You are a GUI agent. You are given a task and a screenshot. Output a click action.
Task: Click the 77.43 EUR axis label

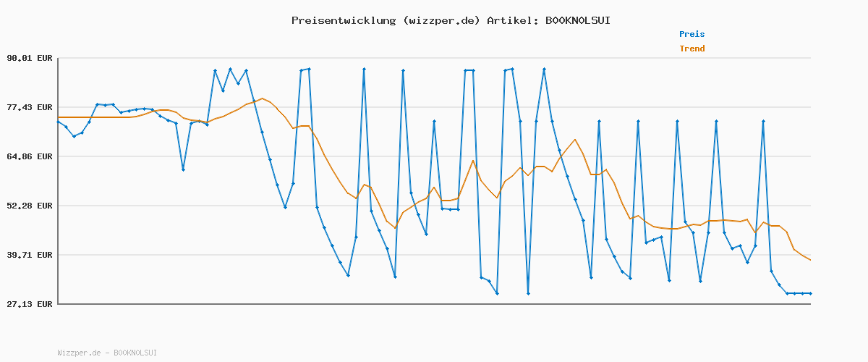click(x=28, y=107)
